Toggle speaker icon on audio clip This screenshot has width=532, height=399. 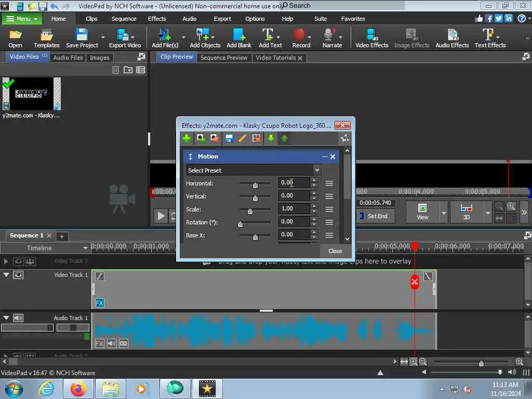(111, 343)
